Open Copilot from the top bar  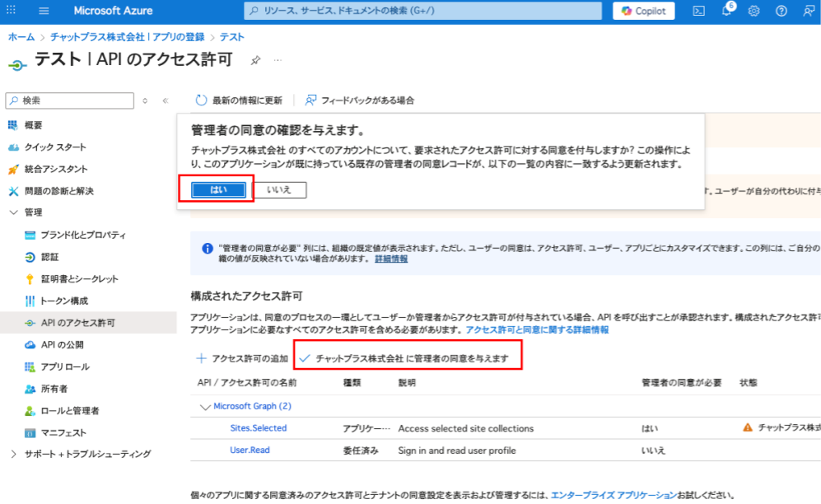point(643,11)
